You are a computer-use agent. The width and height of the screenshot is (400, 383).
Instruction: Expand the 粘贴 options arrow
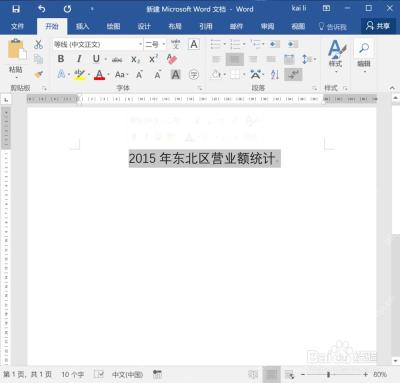[x=16, y=78]
